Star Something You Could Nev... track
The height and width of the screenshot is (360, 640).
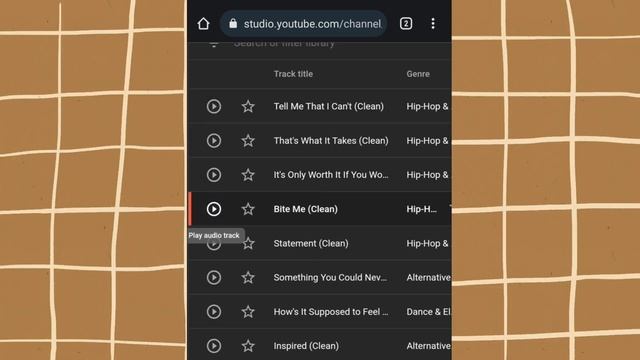tap(248, 278)
